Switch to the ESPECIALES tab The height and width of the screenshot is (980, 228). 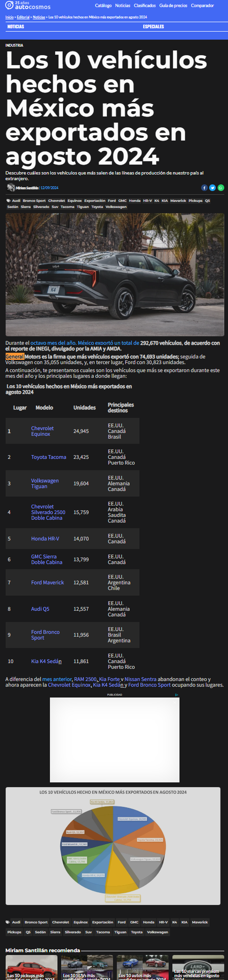[154, 27]
